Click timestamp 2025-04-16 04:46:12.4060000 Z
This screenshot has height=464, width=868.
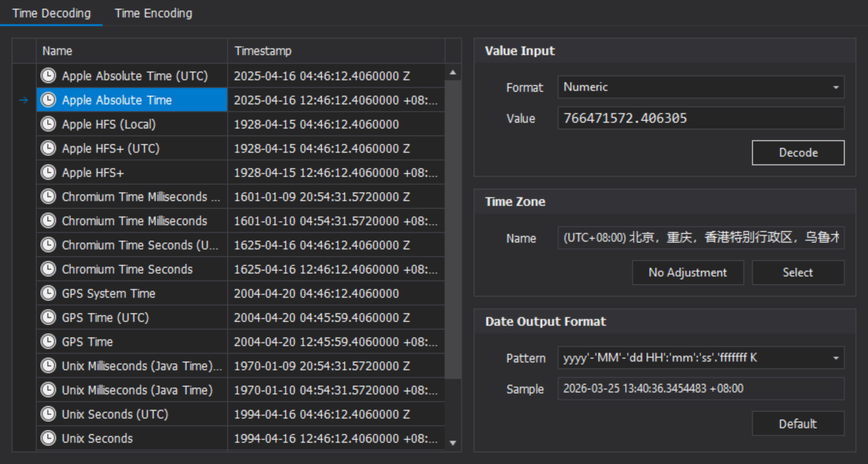point(322,76)
